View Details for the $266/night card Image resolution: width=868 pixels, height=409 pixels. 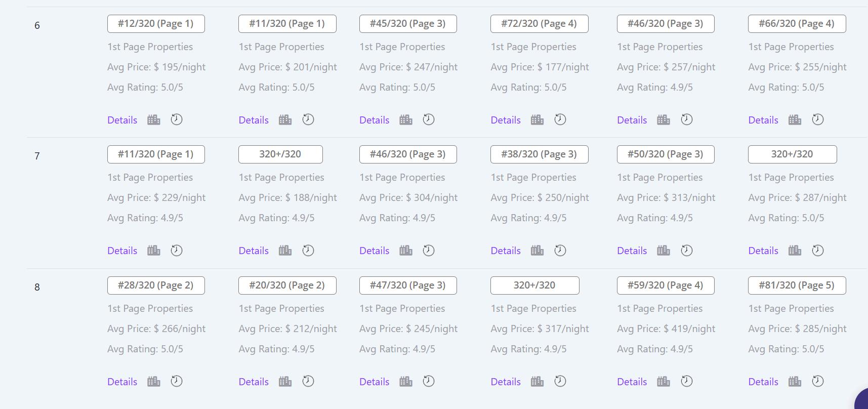pos(122,382)
